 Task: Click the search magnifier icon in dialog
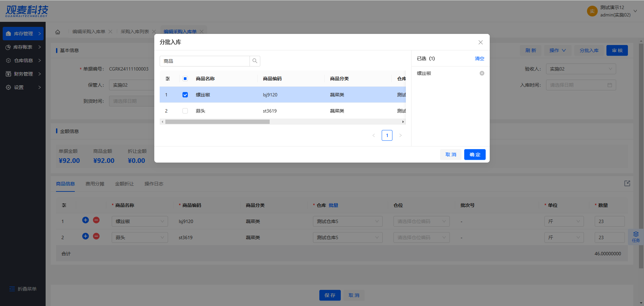[255, 61]
